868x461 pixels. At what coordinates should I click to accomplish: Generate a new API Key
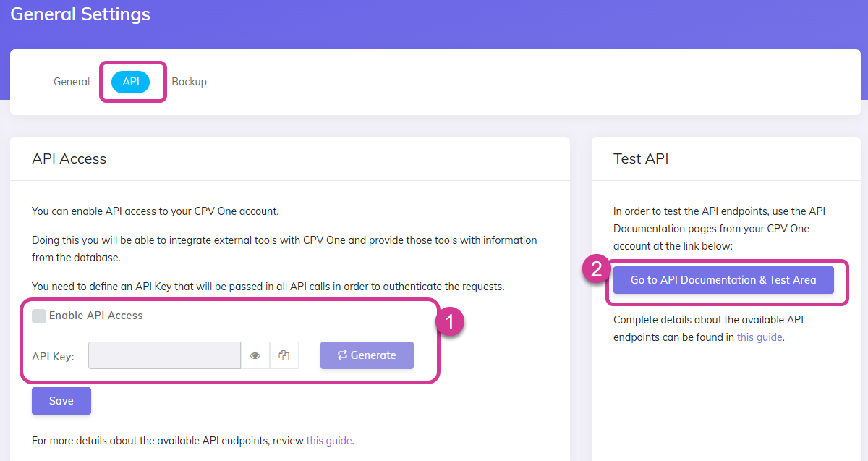pyautogui.click(x=367, y=355)
